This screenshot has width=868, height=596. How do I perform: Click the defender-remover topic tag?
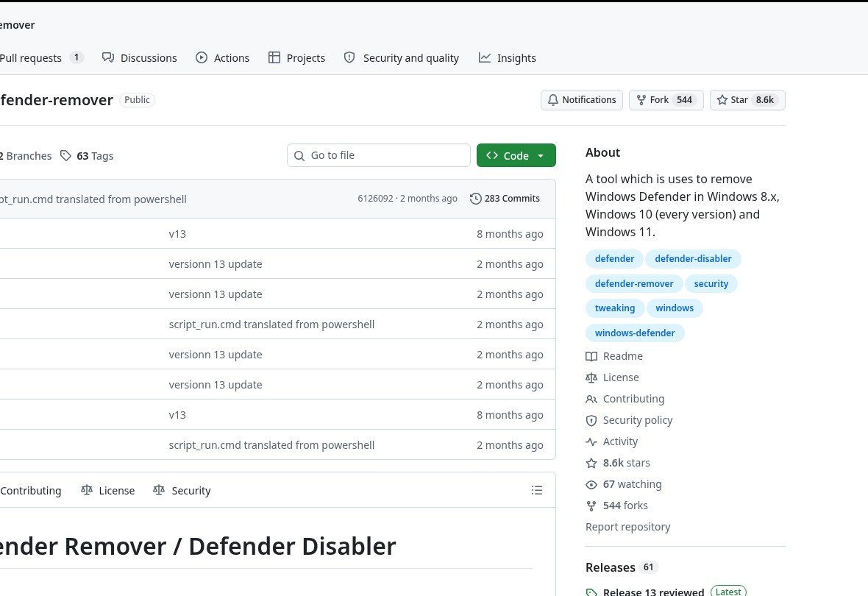[634, 283]
